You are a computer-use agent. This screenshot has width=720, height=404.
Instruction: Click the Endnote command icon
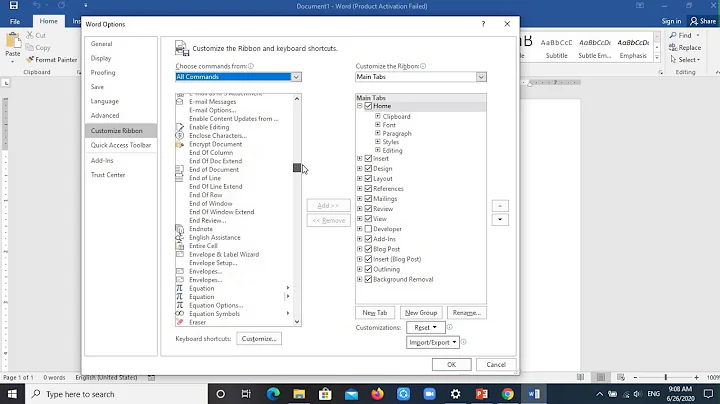click(180, 229)
